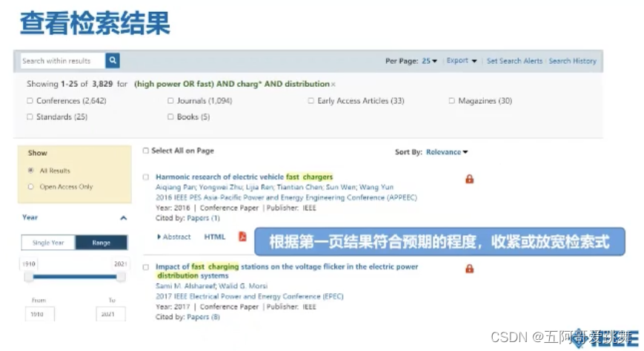The image size is (644, 351).
Task: Collapse the Year filter chevron
Action: (x=123, y=217)
